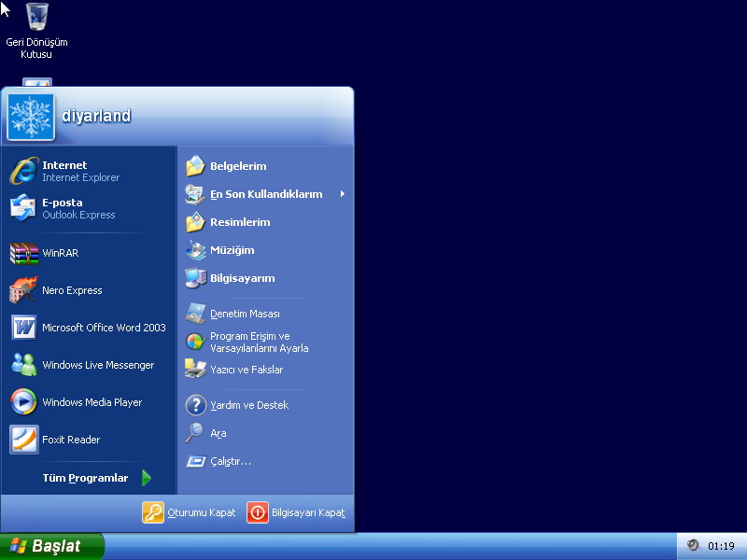Click the Nero Express flame icon
The width and height of the screenshot is (747, 560).
click(x=22, y=290)
